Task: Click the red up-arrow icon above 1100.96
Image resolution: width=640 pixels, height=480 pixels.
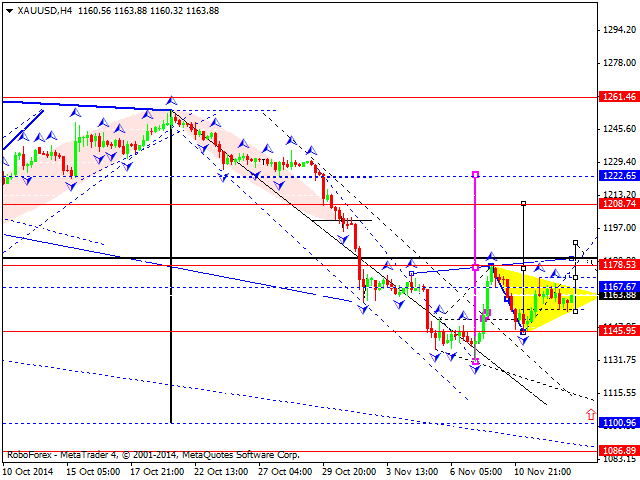Action: click(x=590, y=414)
